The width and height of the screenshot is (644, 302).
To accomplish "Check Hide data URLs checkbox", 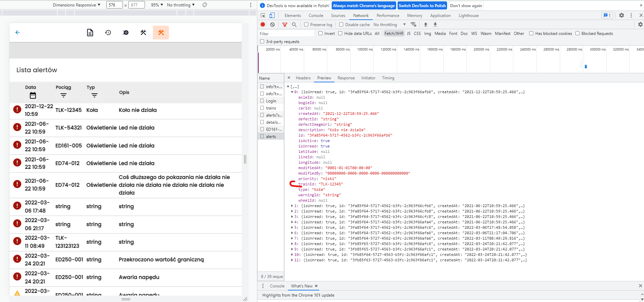I will click(340, 33).
